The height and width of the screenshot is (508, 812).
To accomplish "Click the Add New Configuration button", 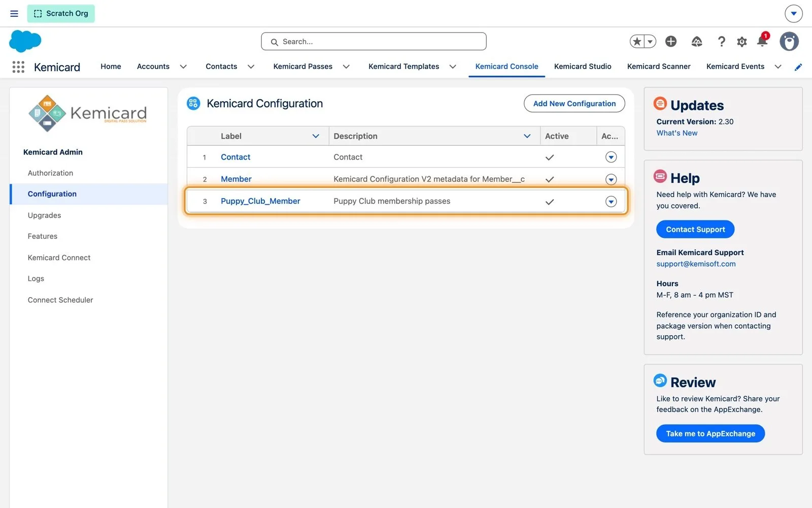I will click(x=574, y=104).
